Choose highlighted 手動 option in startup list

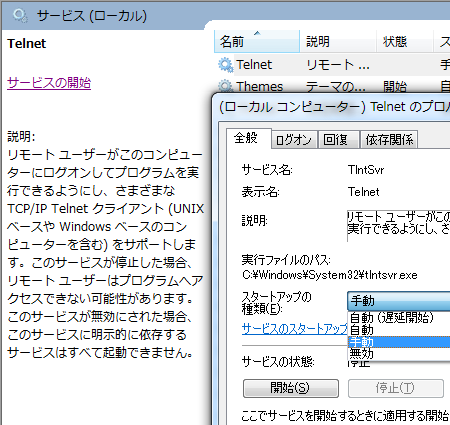398,342
